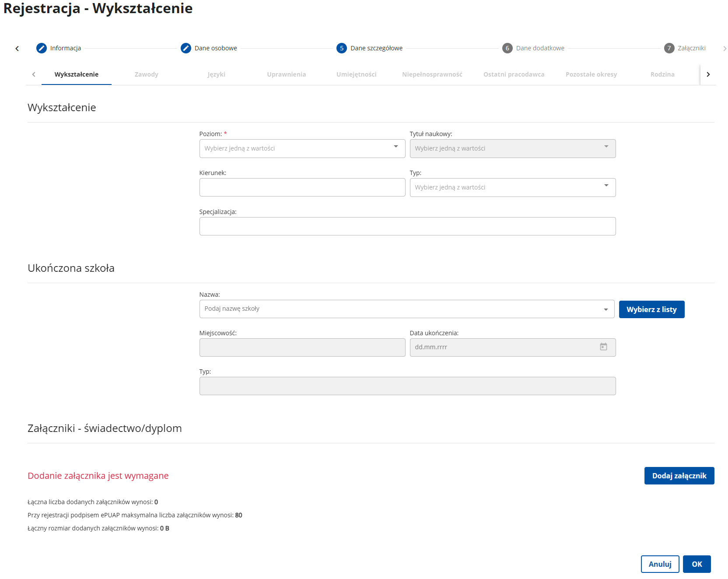Switch to the Uprawnienia tab
The width and height of the screenshot is (728, 579).
(287, 74)
